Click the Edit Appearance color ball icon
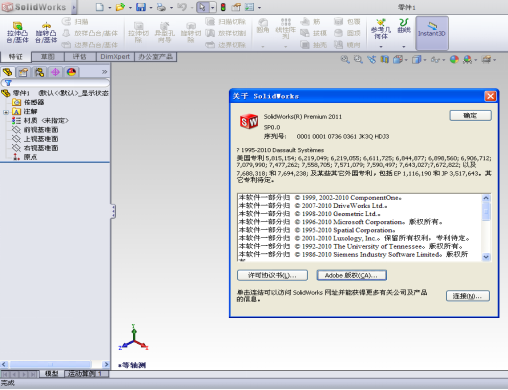The image size is (508, 390). [454, 60]
